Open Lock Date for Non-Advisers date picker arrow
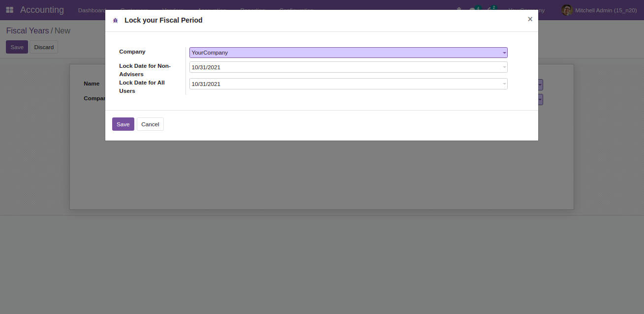 (504, 67)
